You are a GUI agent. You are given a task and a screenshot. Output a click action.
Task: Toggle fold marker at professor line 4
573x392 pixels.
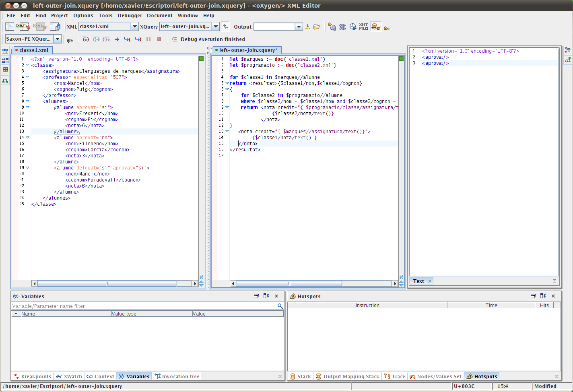point(27,77)
